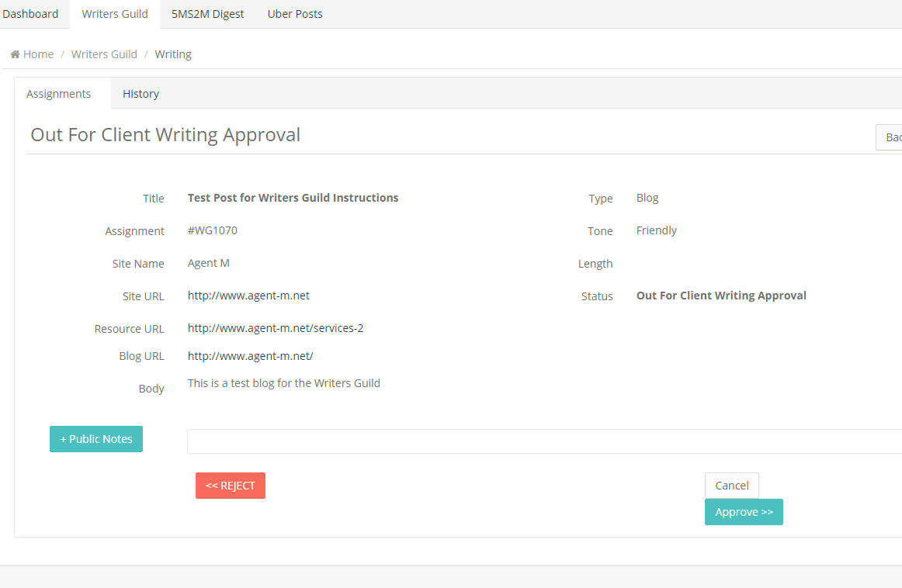Open the Resource URL services-2 link
The image size is (902, 588).
276,328
